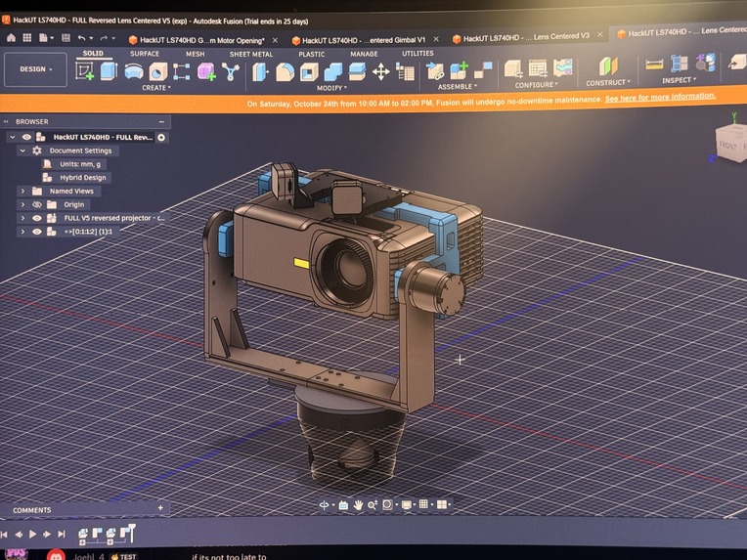Toggle eye icon for [0:1:12] (1):1

(x=37, y=232)
